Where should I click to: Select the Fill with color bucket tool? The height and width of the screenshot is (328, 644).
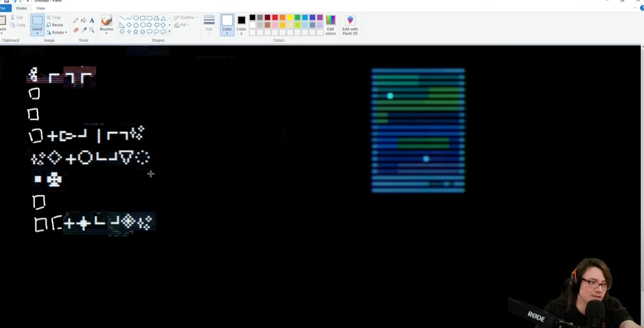[84, 21]
